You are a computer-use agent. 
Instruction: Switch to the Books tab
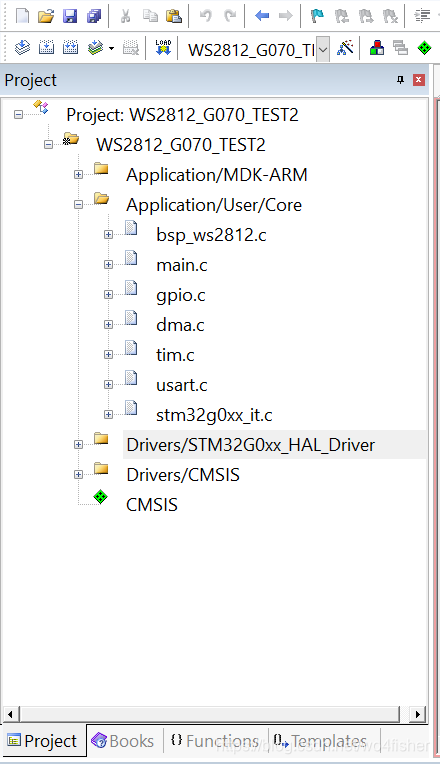click(123, 741)
